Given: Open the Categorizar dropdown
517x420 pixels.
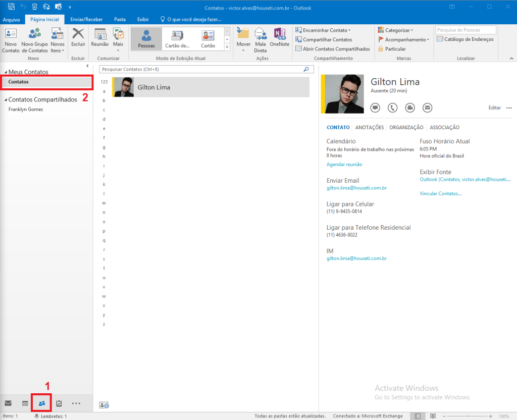Looking at the screenshot, I should pos(395,30).
